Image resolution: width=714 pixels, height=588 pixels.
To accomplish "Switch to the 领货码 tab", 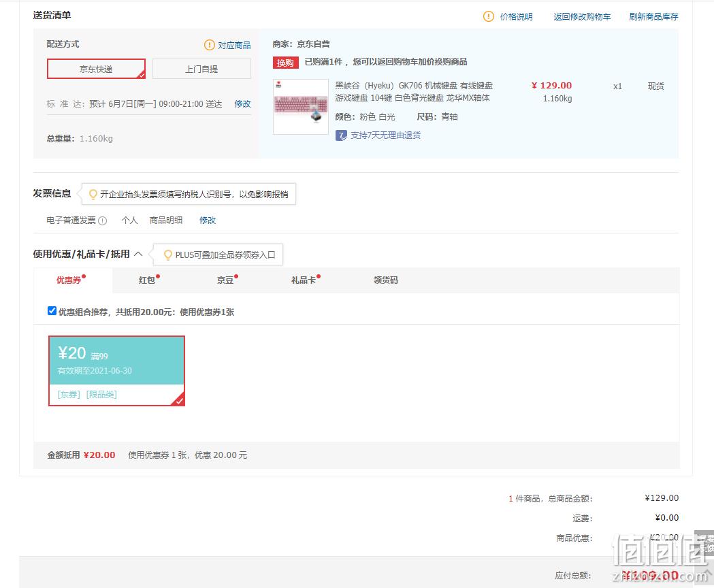I will tap(386, 280).
